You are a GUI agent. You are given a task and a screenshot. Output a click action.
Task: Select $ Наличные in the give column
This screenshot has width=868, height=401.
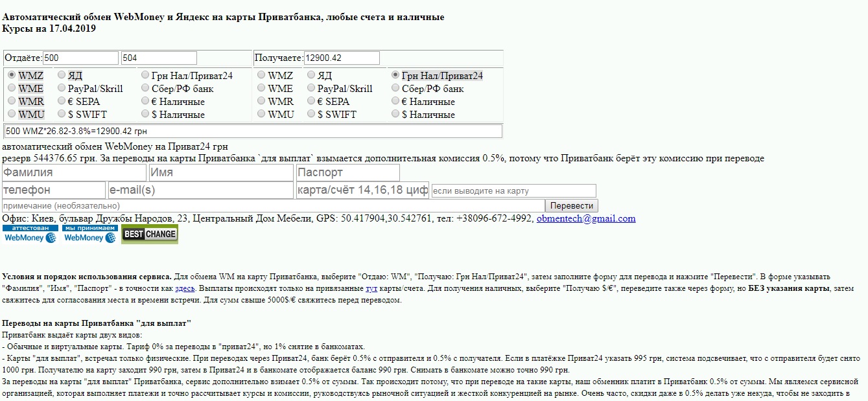pos(145,114)
